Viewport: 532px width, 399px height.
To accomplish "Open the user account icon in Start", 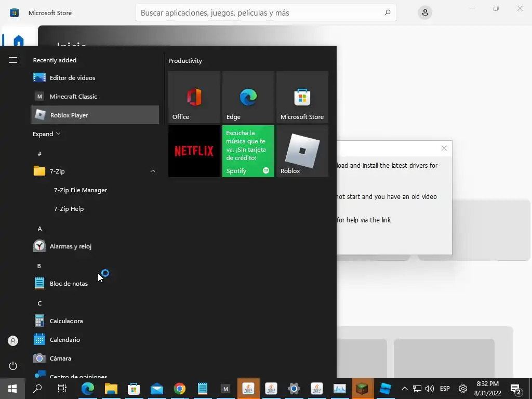I will click(x=13, y=341).
